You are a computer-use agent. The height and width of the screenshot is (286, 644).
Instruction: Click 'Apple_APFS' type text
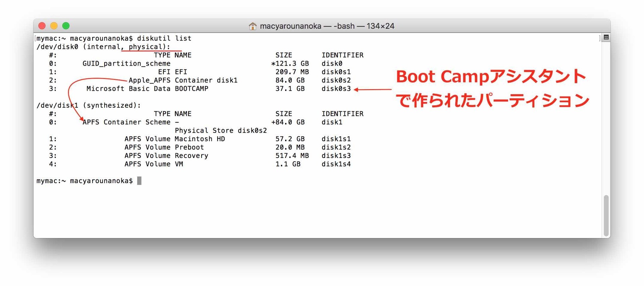point(150,80)
